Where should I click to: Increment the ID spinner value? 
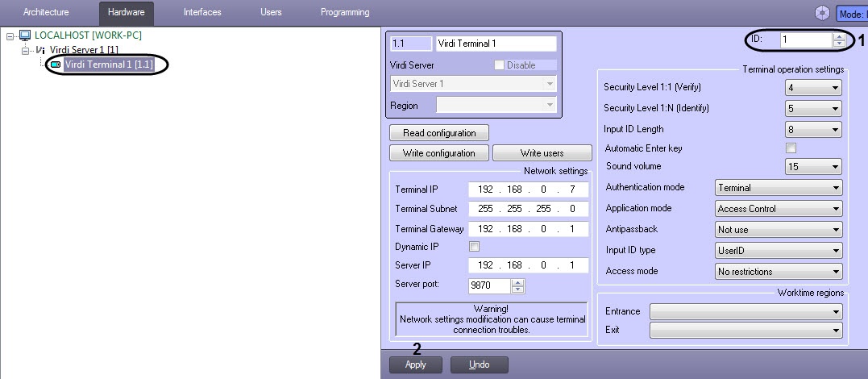point(840,35)
